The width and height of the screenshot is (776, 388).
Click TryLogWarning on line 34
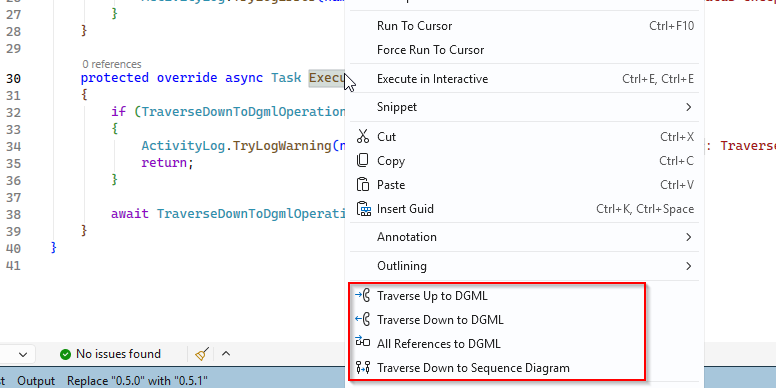point(281,146)
